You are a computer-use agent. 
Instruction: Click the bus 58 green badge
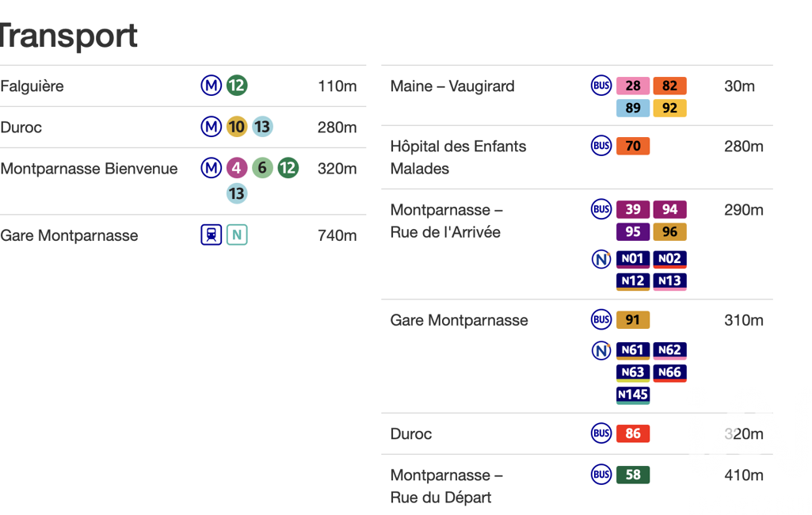coord(633,475)
